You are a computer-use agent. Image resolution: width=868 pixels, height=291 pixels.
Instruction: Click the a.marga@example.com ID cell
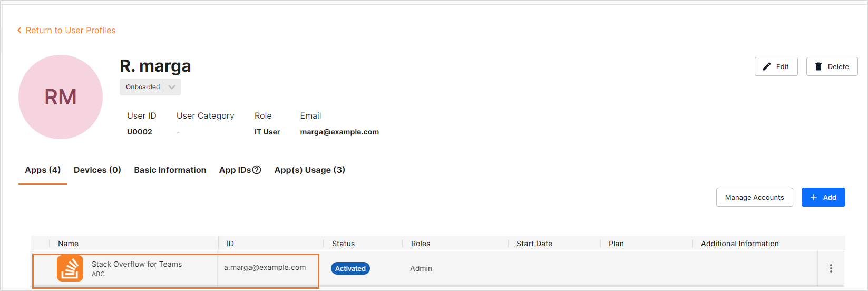click(x=265, y=267)
